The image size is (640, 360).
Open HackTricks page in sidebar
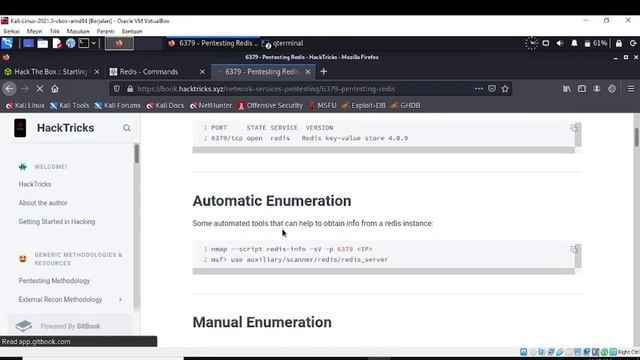click(x=35, y=184)
